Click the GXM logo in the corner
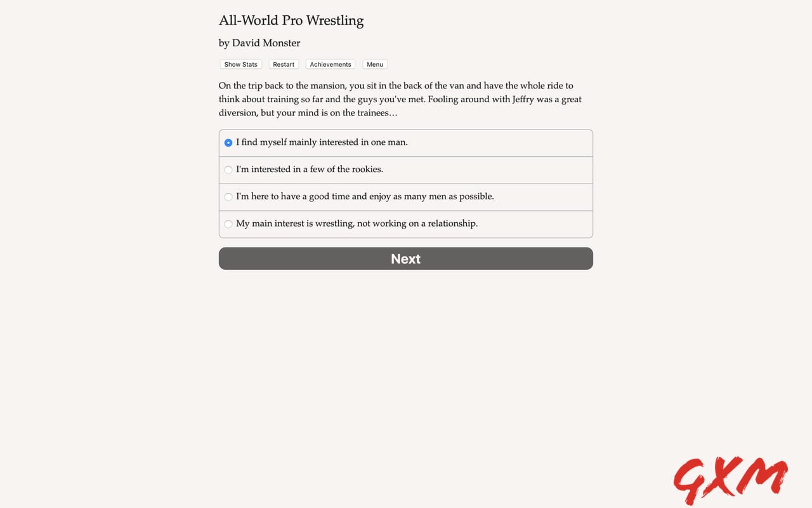812x508 pixels. pyautogui.click(x=731, y=479)
